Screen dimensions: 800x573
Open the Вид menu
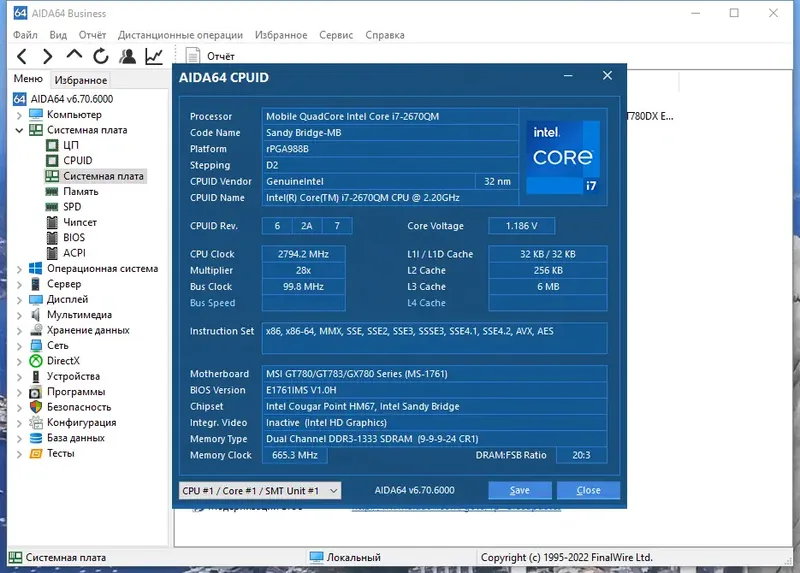[58, 35]
